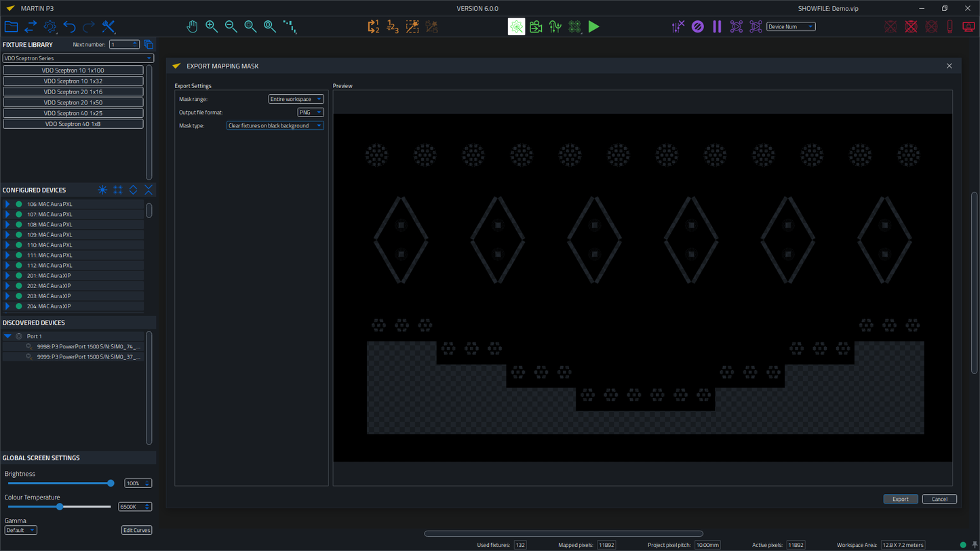Click the Brightness 100% value stepper
Screen dimensions: 980x551
click(138, 483)
